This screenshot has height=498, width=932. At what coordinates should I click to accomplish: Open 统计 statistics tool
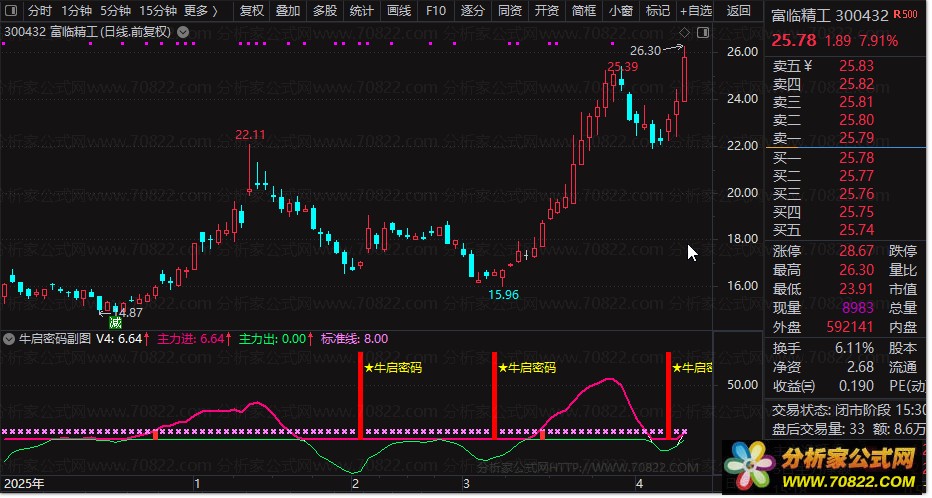pos(361,11)
